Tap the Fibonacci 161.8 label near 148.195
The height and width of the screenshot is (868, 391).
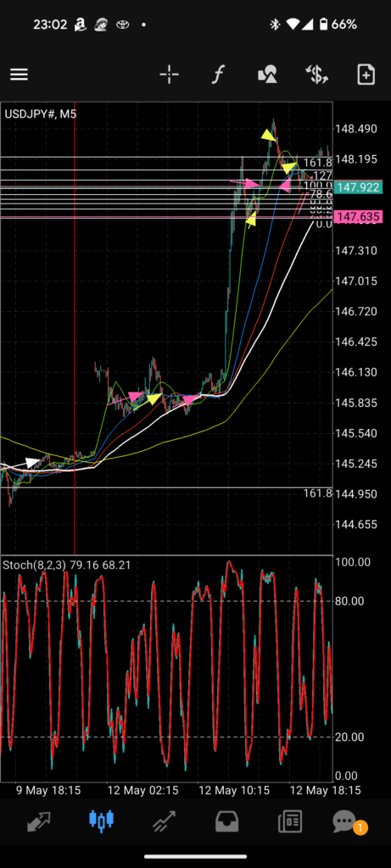pyautogui.click(x=318, y=163)
